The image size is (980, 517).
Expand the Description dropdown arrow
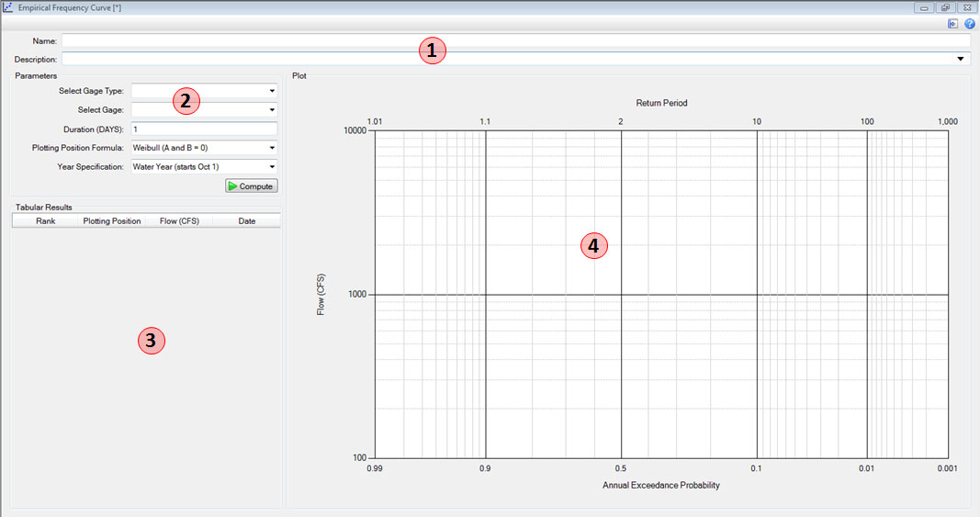click(x=961, y=59)
